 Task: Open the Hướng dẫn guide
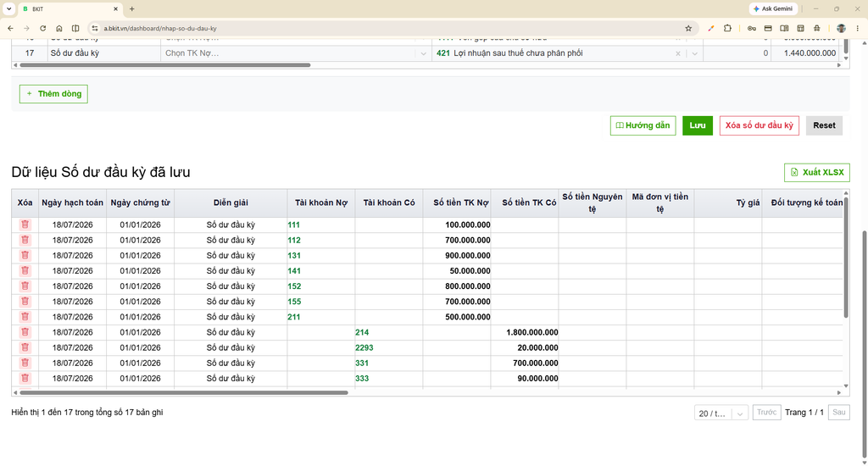[643, 125]
